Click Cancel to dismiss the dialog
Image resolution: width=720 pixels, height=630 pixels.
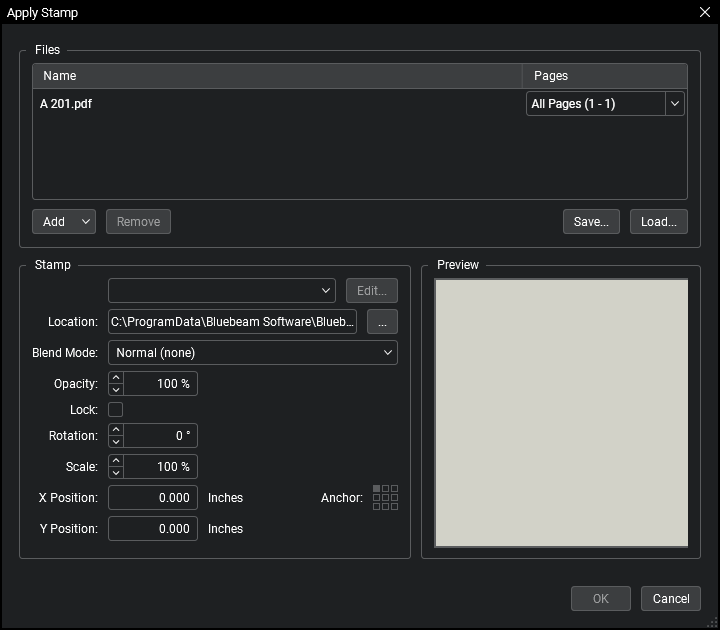point(670,598)
